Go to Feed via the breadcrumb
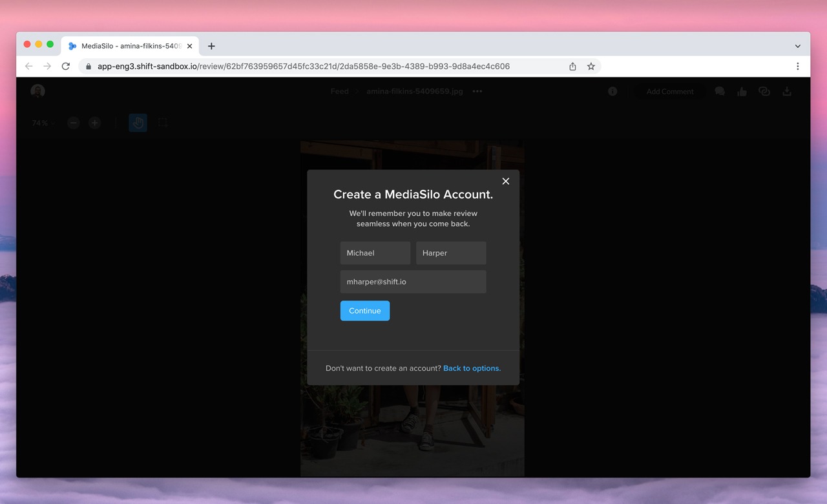Screen dimensions: 827x504 tap(339, 91)
